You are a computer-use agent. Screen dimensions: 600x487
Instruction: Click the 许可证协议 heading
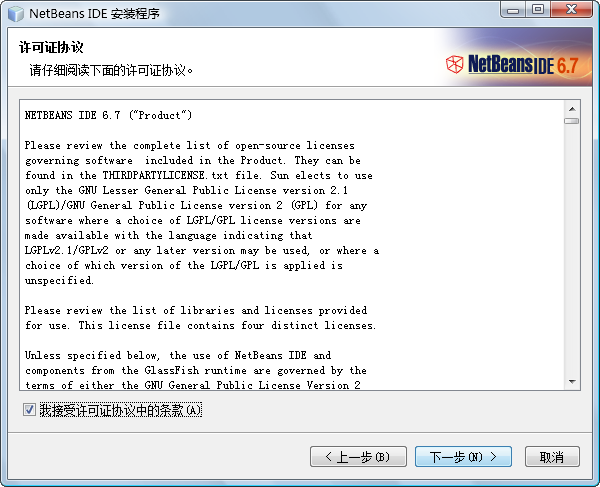tap(51, 47)
